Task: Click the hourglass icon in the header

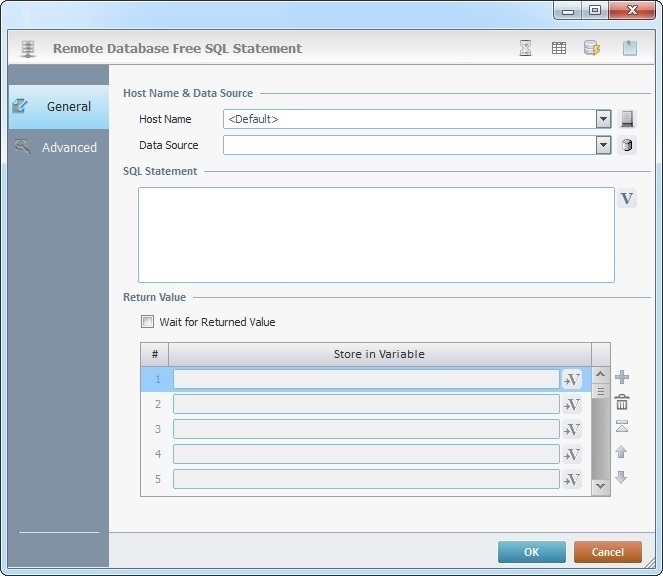Action: pyautogui.click(x=525, y=48)
